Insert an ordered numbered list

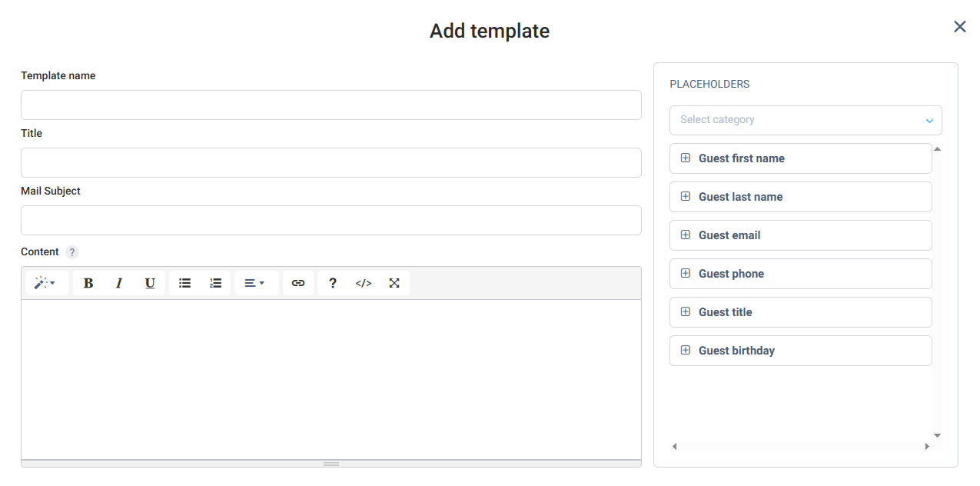point(215,283)
